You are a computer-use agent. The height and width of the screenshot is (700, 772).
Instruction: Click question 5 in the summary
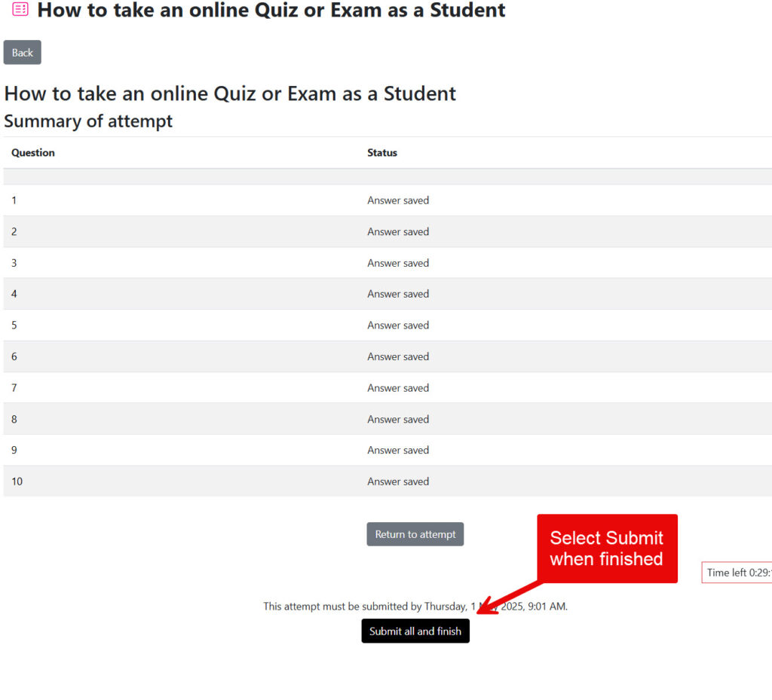click(14, 325)
